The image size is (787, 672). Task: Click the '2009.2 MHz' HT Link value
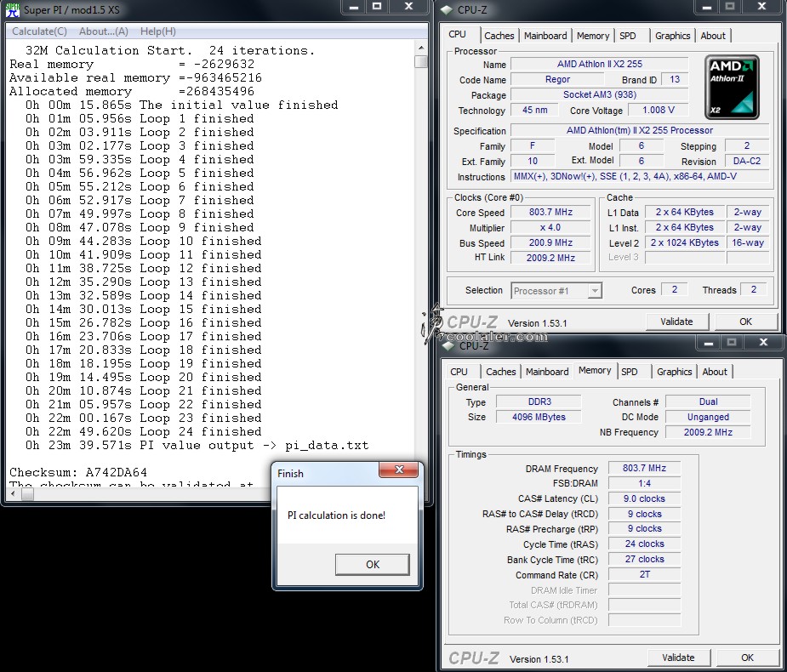550,258
